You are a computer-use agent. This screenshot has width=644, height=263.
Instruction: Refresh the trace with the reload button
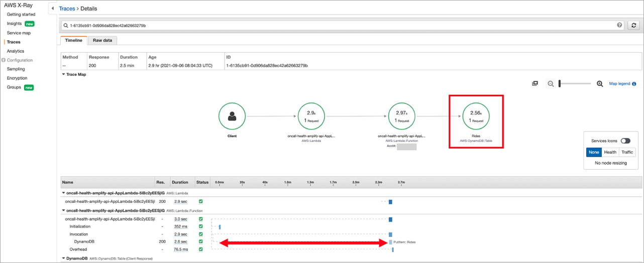634,25
